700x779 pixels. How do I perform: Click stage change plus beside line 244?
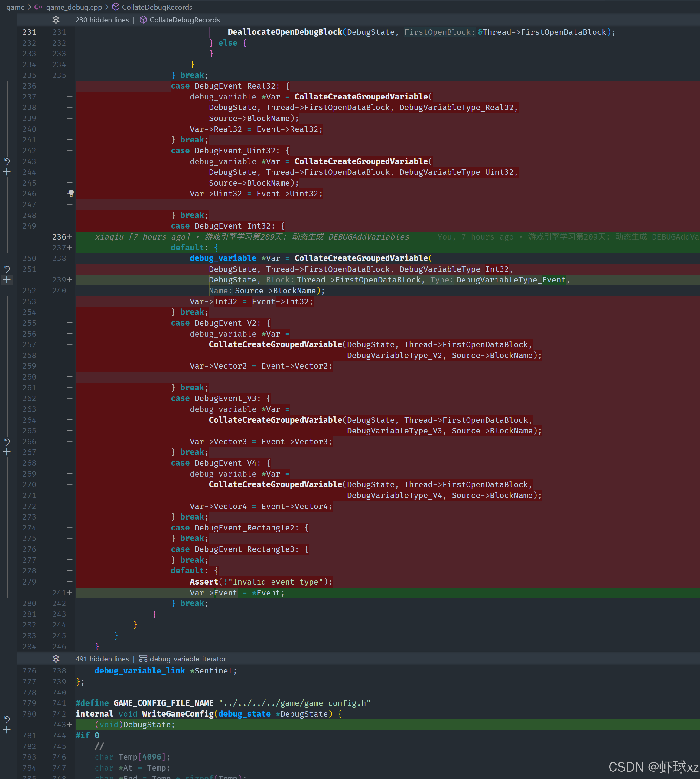tap(7, 172)
